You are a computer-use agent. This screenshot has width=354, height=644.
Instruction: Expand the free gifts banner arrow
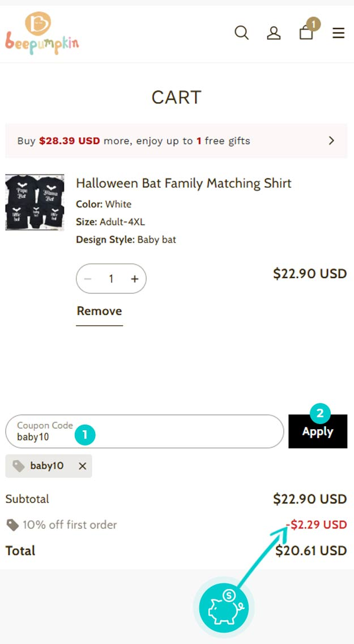coord(331,141)
